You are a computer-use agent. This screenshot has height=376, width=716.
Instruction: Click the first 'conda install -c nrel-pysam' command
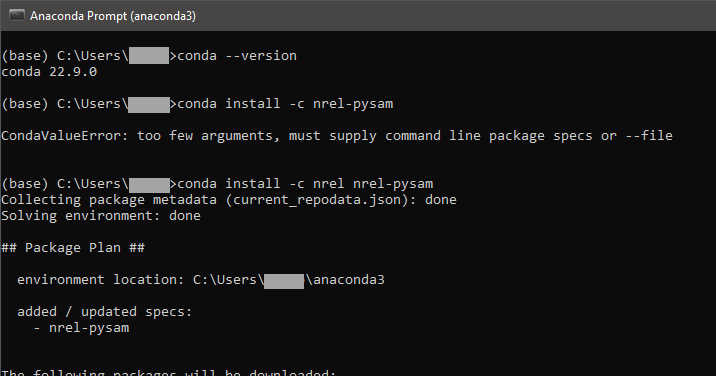pos(285,104)
